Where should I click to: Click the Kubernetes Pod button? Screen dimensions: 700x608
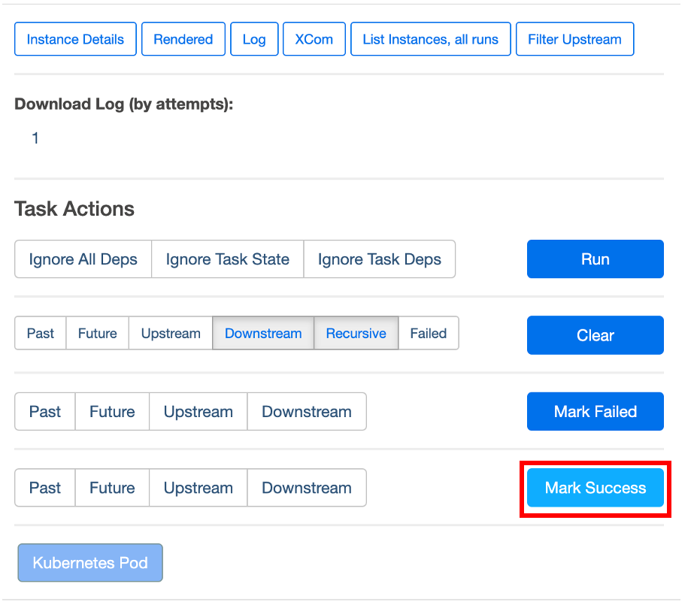point(90,563)
